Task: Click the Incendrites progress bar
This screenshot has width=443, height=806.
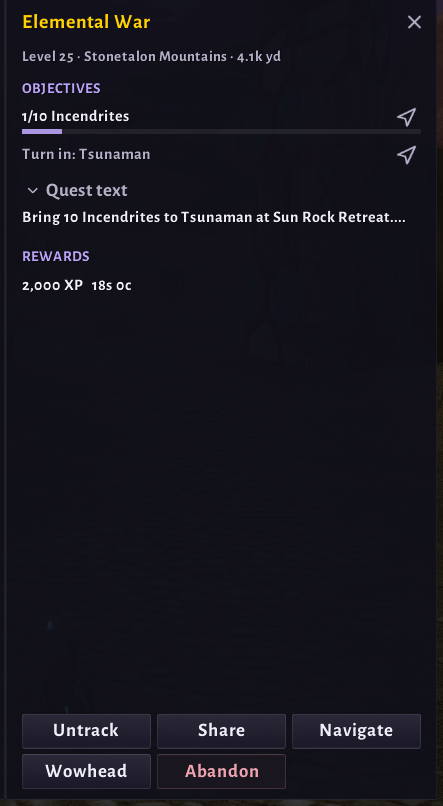Action: click(222, 132)
